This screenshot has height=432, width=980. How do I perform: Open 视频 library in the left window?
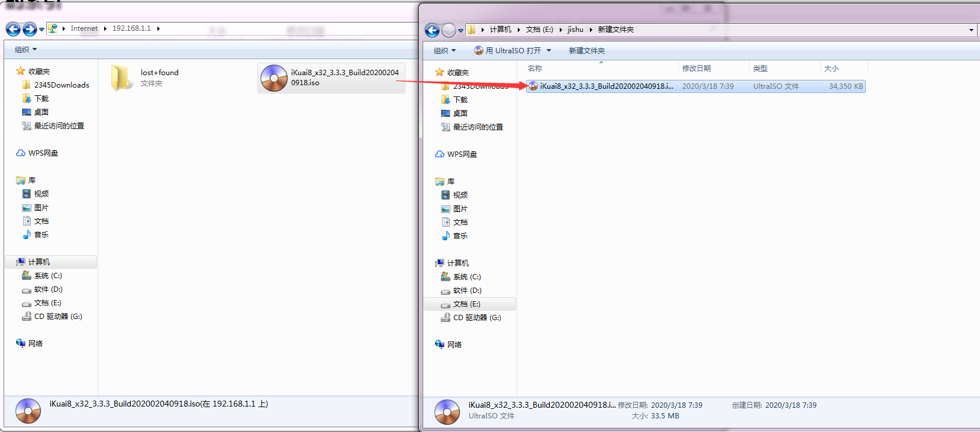click(35, 194)
